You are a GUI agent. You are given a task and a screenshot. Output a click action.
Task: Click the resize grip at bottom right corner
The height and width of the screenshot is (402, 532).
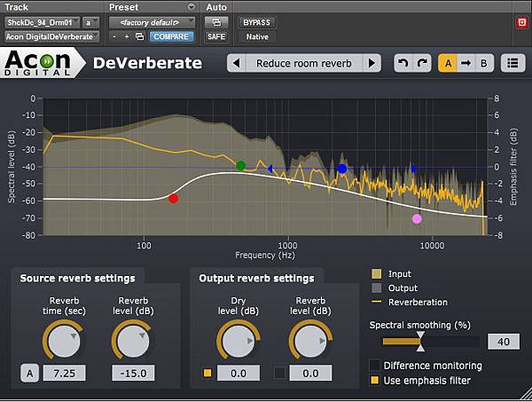[x=525, y=394]
